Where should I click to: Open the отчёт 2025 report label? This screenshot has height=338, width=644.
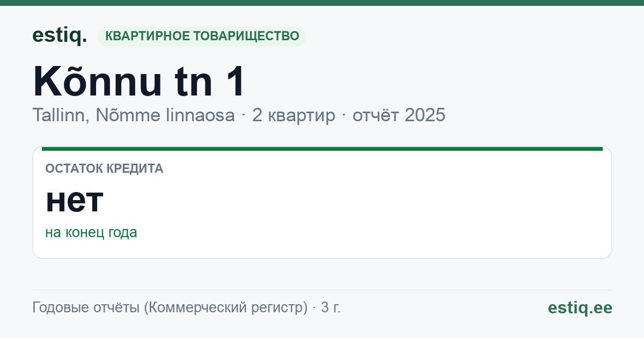pyautogui.click(x=399, y=115)
